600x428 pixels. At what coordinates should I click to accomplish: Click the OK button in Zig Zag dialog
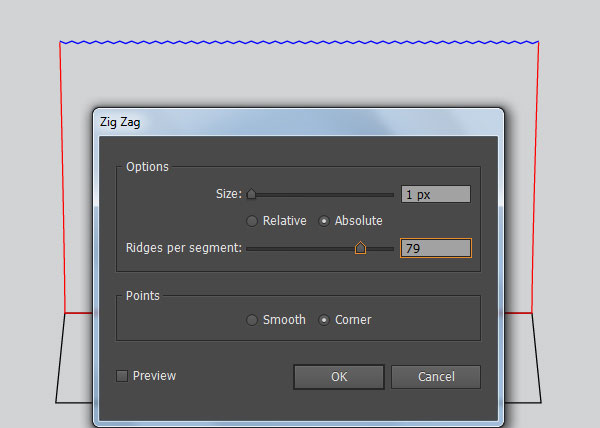point(339,377)
